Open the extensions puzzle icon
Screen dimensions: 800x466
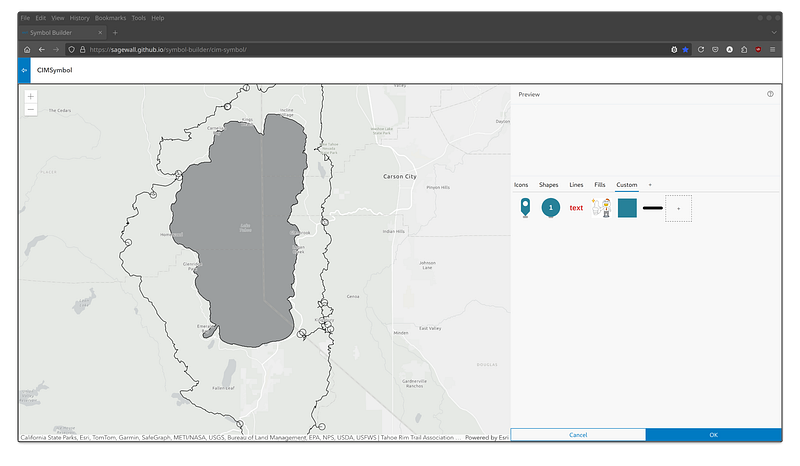pyautogui.click(x=744, y=50)
